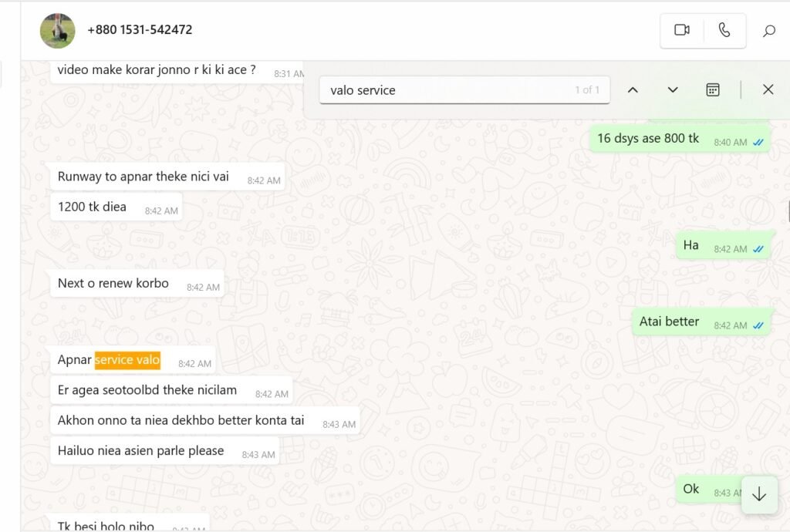Click the search field containing "valo service"
Screen dimensions: 790x532
coord(447,90)
